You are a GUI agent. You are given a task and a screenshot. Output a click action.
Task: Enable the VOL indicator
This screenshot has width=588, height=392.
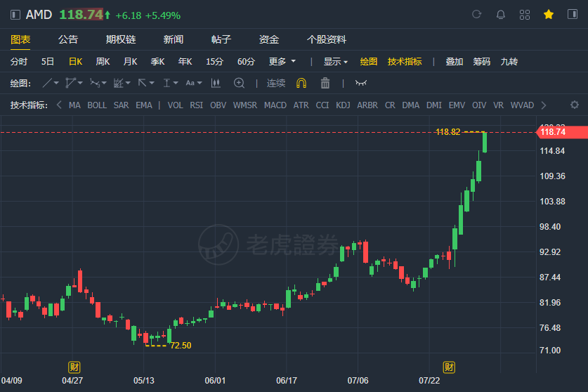click(x=175, y=105)
